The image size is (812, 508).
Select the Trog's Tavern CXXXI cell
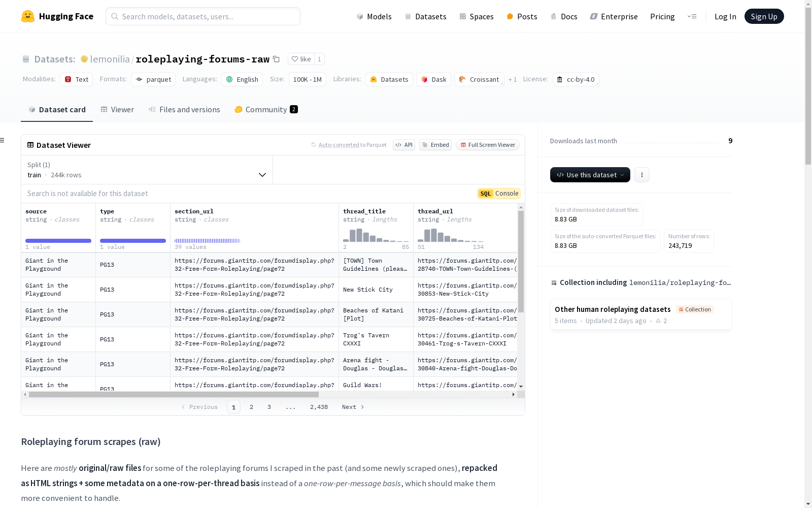[x=376, y=339]
